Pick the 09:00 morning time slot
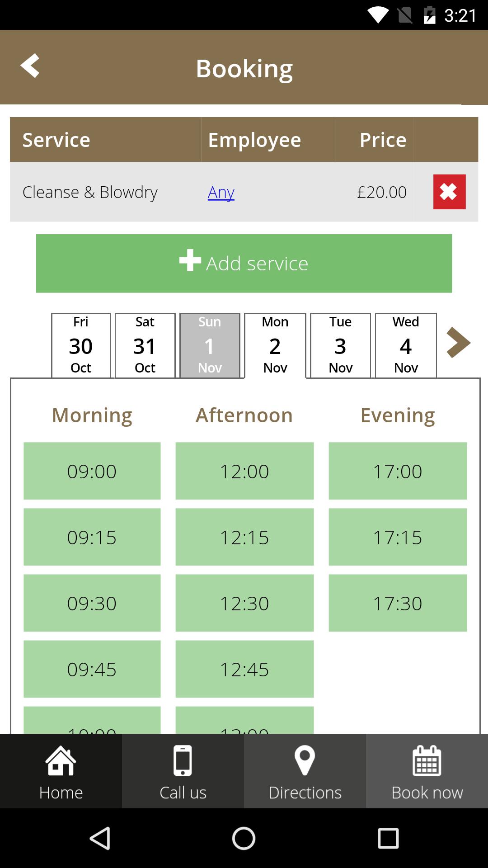 click(x=92, y=471)
